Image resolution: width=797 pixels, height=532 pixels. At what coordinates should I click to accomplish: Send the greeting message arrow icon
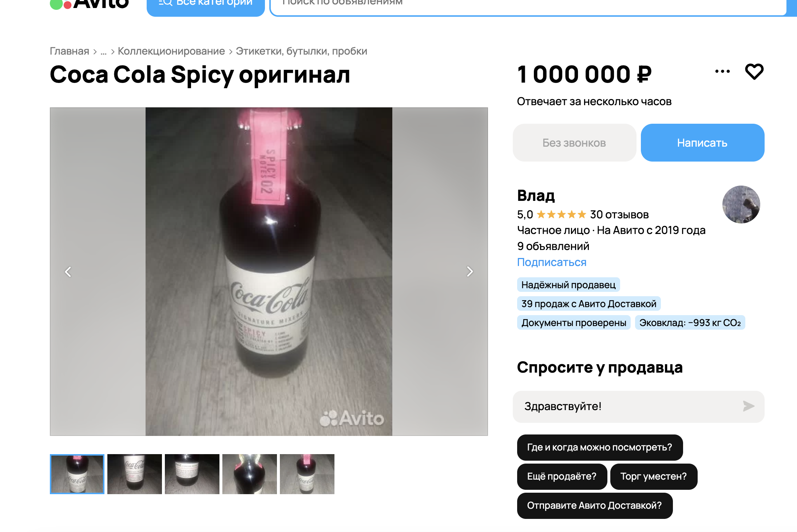pos(748,406)
